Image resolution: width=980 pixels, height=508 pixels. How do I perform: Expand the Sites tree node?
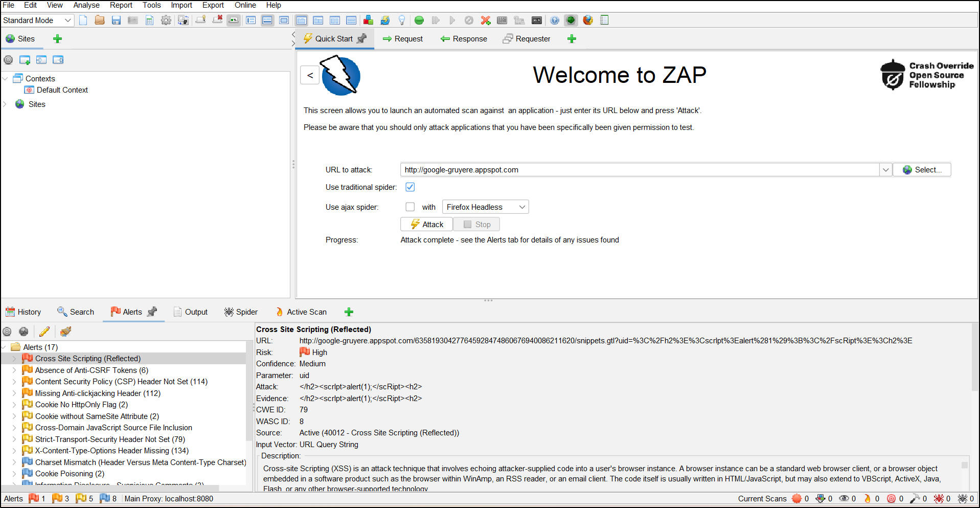[5, 104]
